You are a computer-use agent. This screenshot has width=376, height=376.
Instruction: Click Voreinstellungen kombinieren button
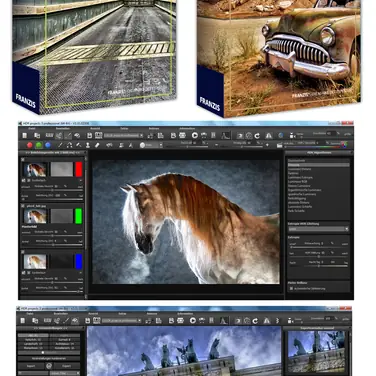[x=49, y=358]
